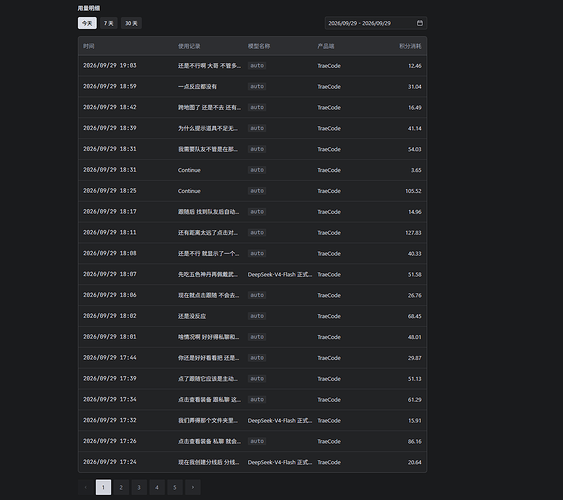Select the timestamp 2026/09/29 18:11
Image resolution: width=563 pixels, height=500 pixels.
(x=110, y=232)
